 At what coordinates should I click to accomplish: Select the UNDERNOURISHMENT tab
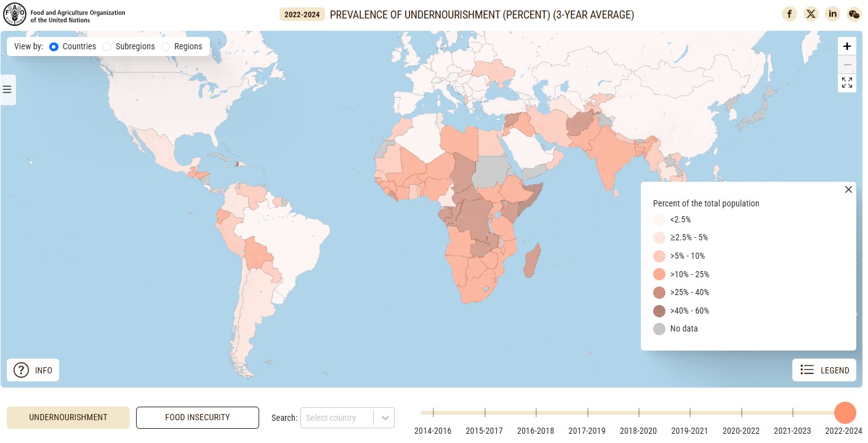click(x=68, y=417)
